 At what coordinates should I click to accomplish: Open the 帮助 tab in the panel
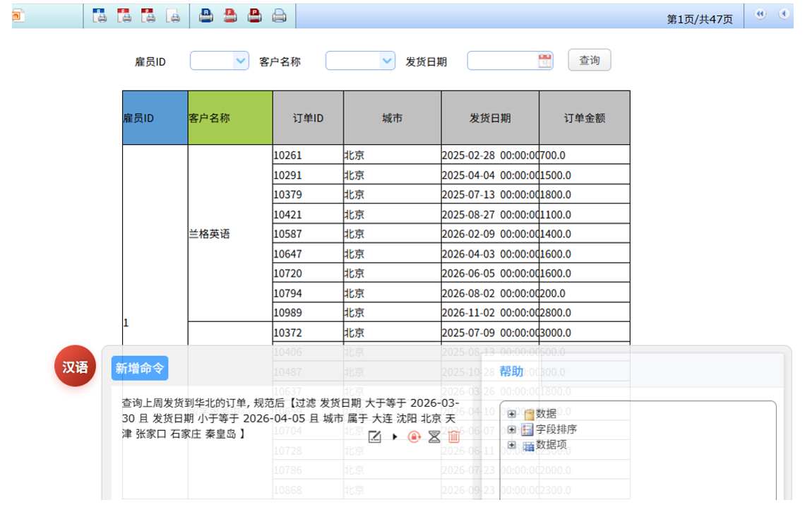coord(511,372)
